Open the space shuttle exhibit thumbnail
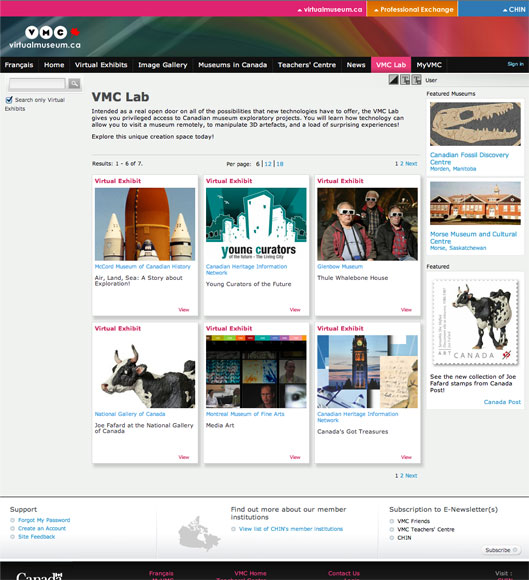Viewport: 529px width, 580px height. [x=145, y=224]
